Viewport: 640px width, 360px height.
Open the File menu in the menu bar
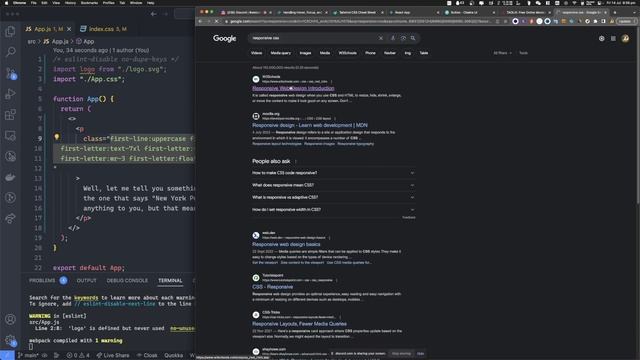33,3
